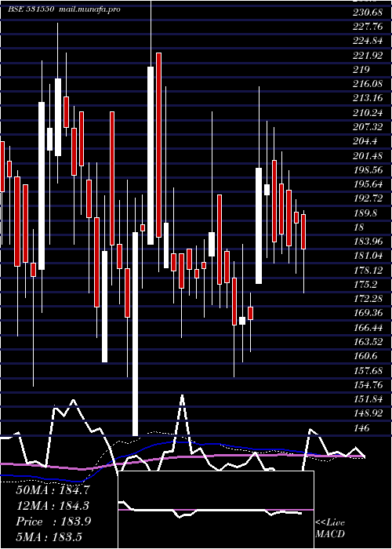Viewport: 392px width, 549px height.
Task: Click the <<Live MACD label
Action: [x=330, y=529]
